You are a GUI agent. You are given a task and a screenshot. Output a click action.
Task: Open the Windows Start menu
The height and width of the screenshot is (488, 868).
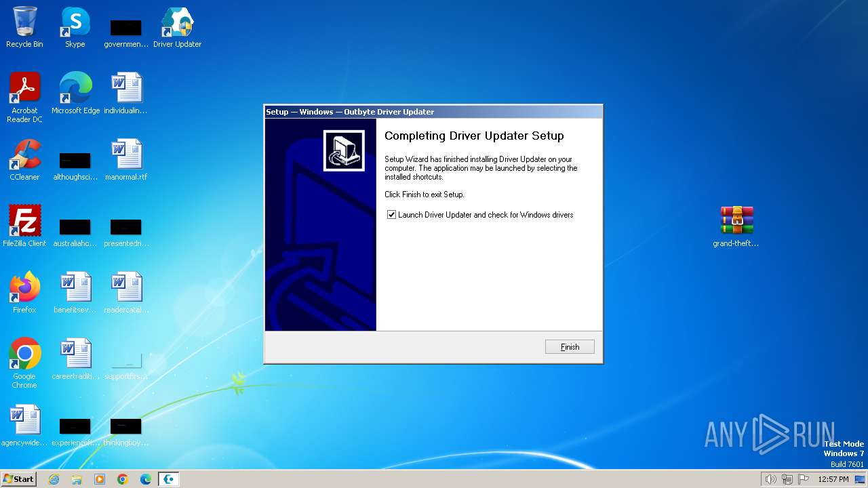[18, 479]
